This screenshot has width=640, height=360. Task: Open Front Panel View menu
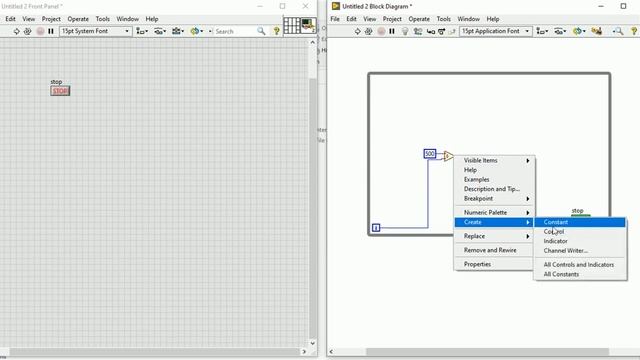29,19
